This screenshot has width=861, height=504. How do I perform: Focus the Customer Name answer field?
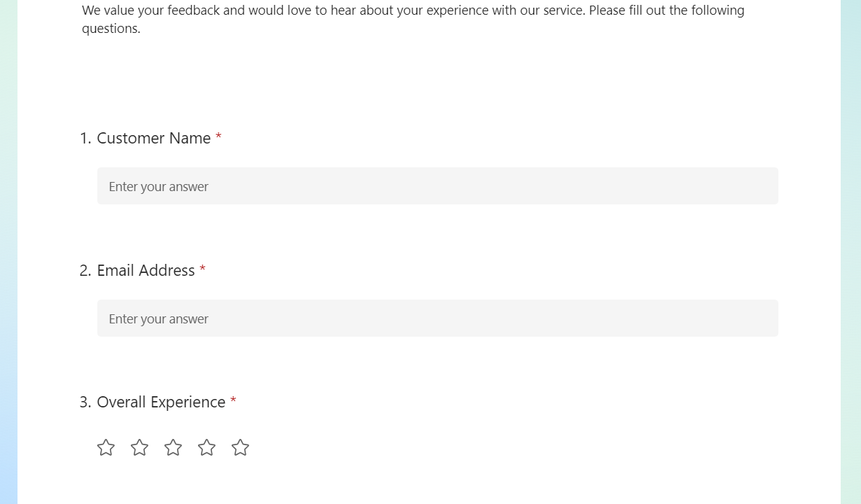[437, 186]
